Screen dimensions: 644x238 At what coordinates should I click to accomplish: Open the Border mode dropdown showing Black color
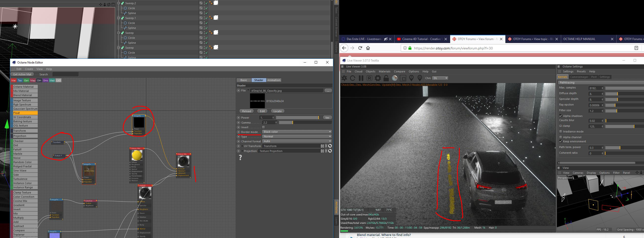[x=297, y=132]
